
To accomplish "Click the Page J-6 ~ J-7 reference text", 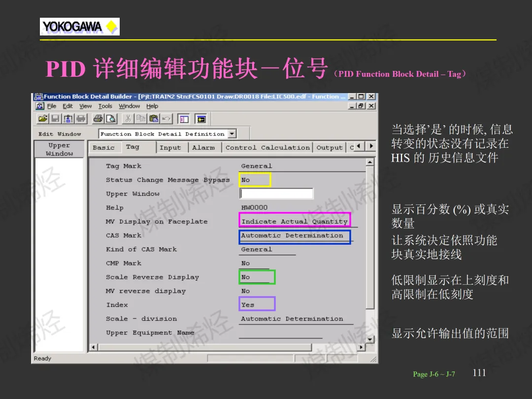I will [433, 374].
